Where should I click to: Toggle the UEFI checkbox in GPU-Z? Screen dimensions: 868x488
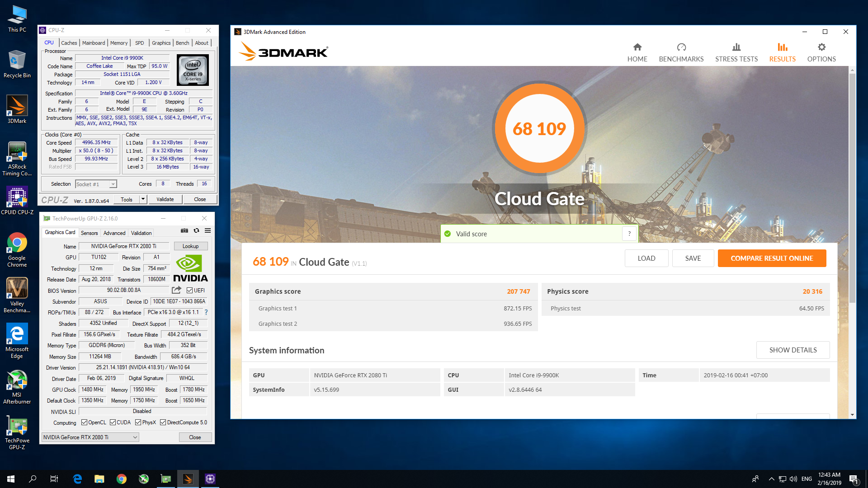click(x=190, y=291)
